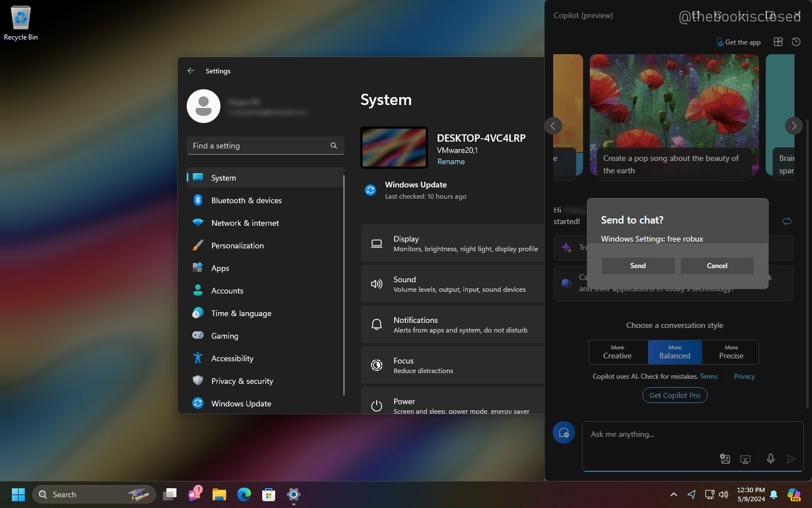The height and width of the screenshot is (508, 812).
Task: Click the Copilot refresh suggestions icon
Action: point(787,221)
